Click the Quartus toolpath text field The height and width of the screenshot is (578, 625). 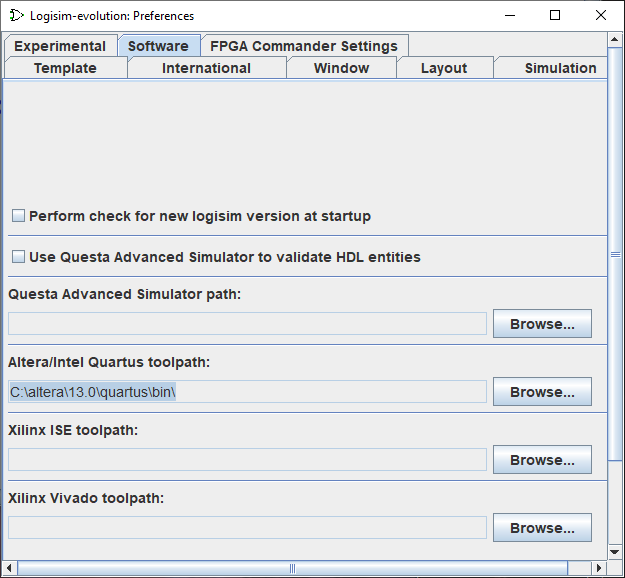point(247,392)
